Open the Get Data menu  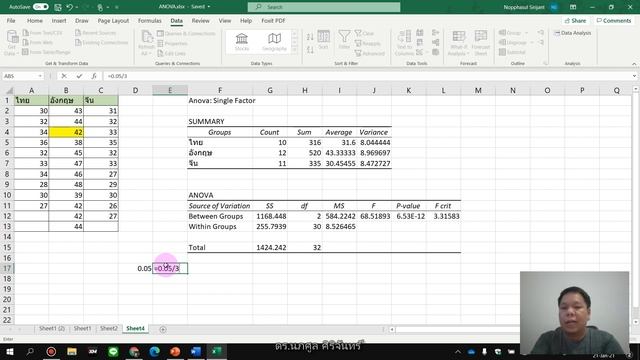coord(11,43)
